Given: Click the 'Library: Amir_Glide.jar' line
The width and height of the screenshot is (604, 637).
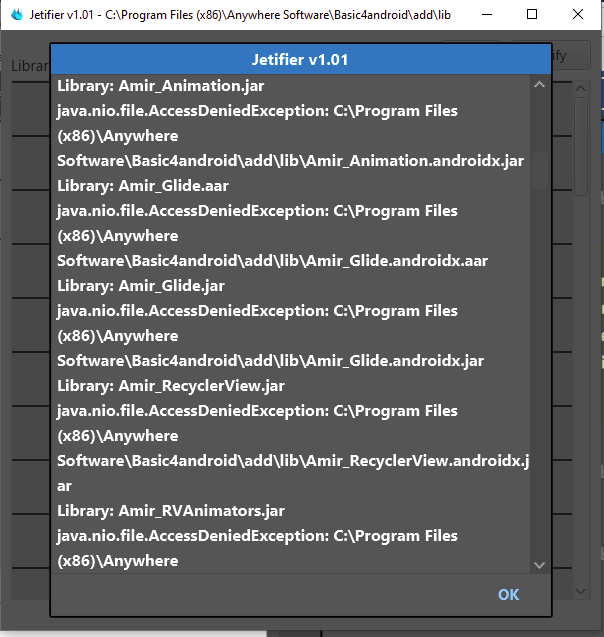Looking at the screenshot, I should click(x=141, y=286).
